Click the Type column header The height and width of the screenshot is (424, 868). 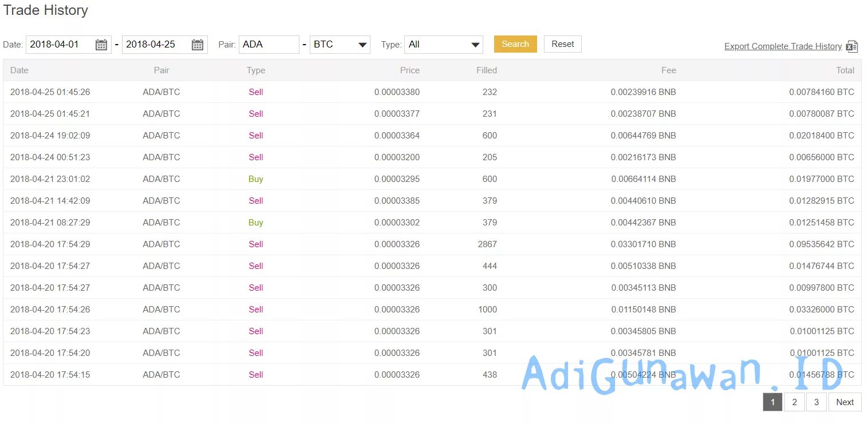click(x=256, y=70)
